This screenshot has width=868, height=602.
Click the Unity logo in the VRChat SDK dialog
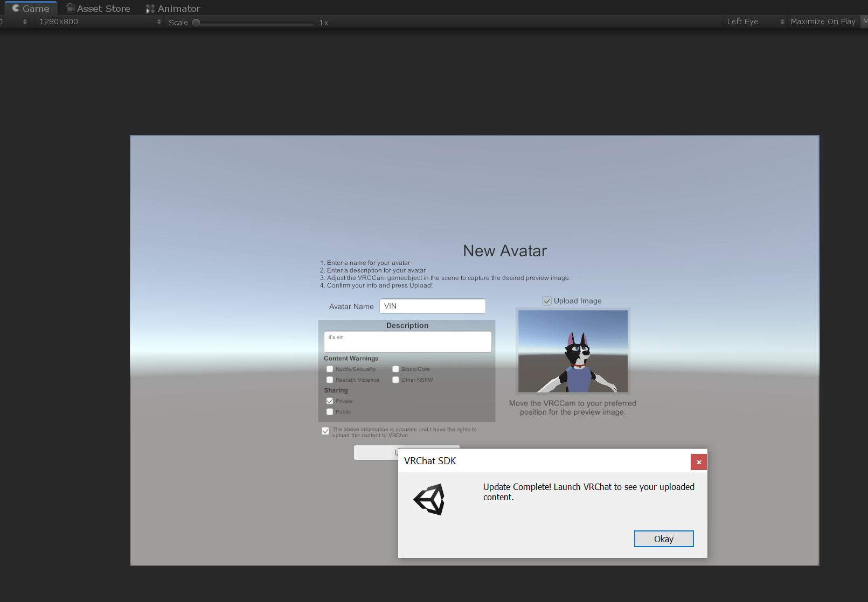pyautogui.click(x=429, y=499)
